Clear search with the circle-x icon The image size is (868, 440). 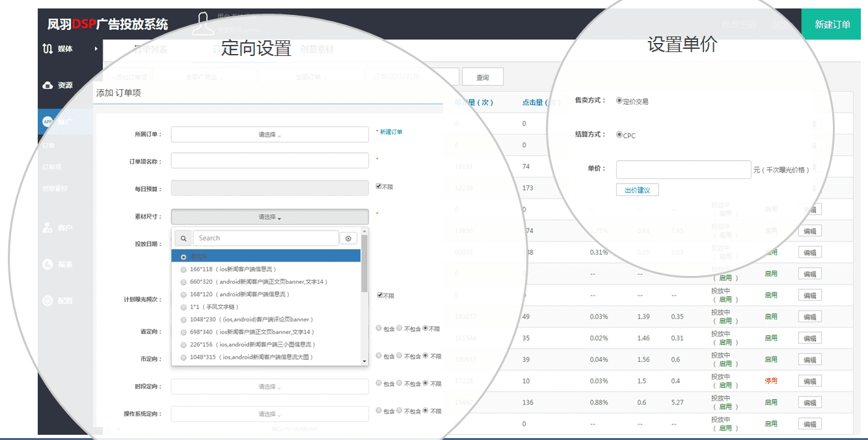point(348,239)
